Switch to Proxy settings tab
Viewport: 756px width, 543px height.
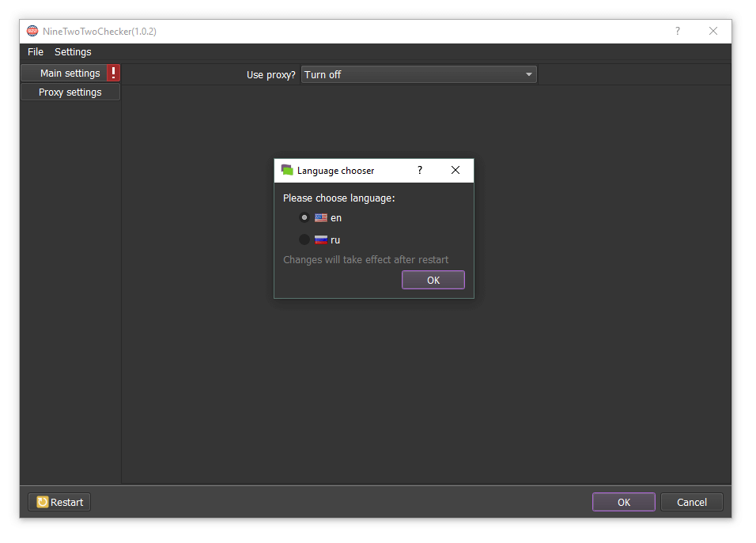pos(70,92)
